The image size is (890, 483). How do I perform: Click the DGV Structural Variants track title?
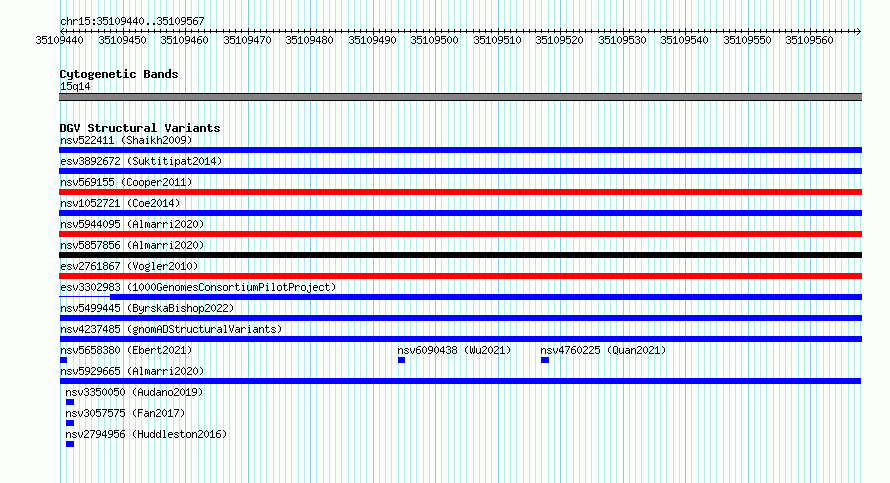140,128
